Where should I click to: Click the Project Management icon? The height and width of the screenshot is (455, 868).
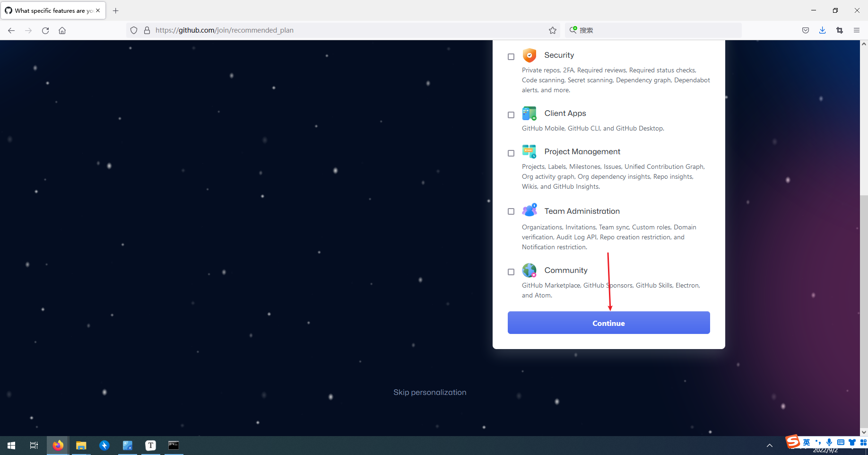(529, 152)
